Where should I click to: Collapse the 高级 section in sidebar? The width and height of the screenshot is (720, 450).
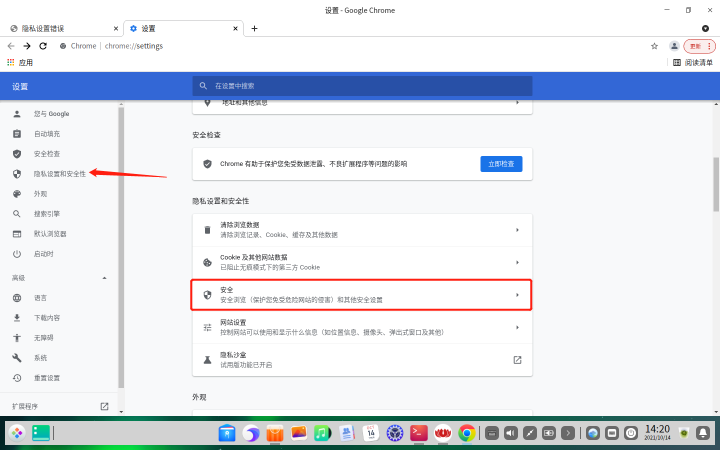point(104,278)
